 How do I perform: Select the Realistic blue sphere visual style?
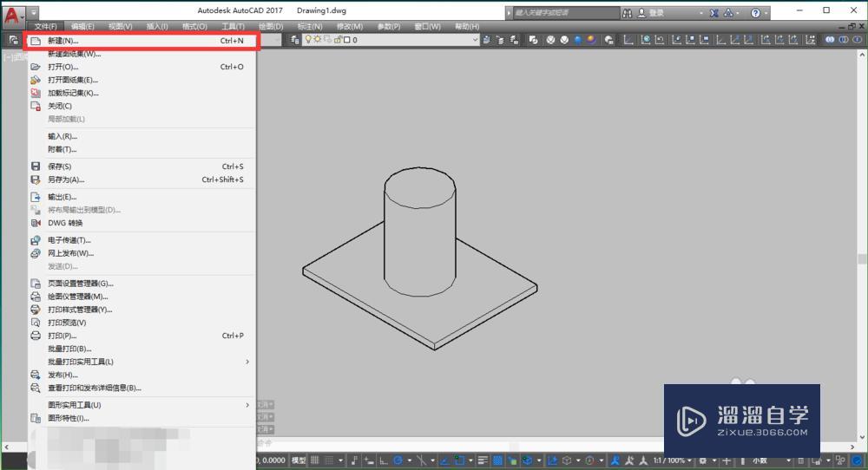click(x=578, y=40)
